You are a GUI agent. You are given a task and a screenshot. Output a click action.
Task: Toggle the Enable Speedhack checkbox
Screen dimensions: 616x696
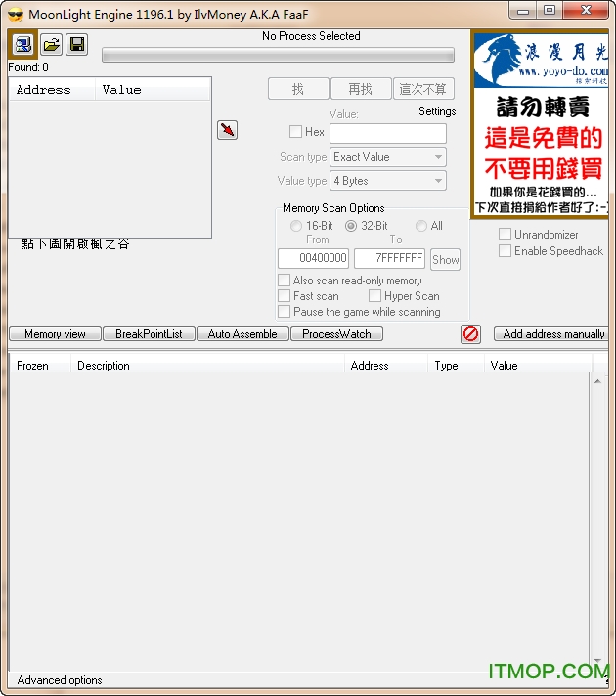click(506, 251)
